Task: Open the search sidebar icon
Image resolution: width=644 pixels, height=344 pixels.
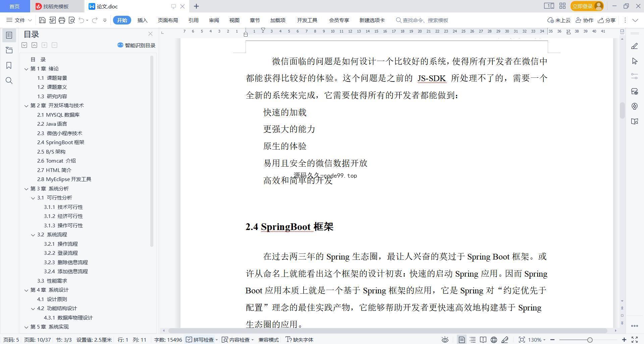Action: [9, 80]
